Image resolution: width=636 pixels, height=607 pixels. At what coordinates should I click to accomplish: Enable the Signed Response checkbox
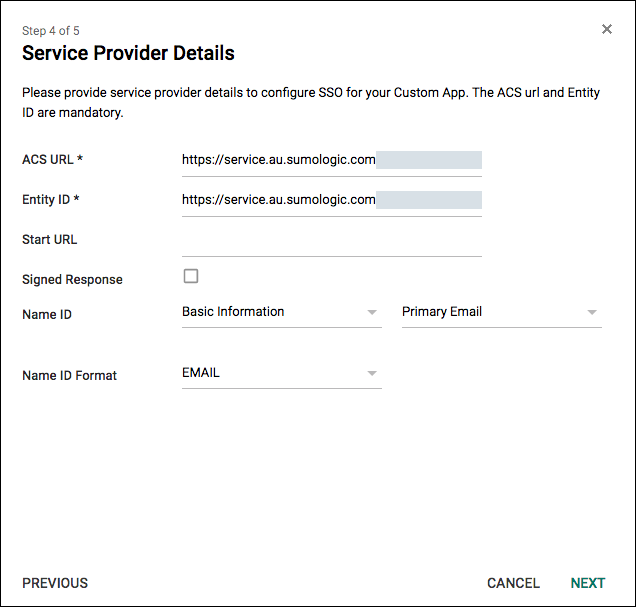(x=191, y=277)
